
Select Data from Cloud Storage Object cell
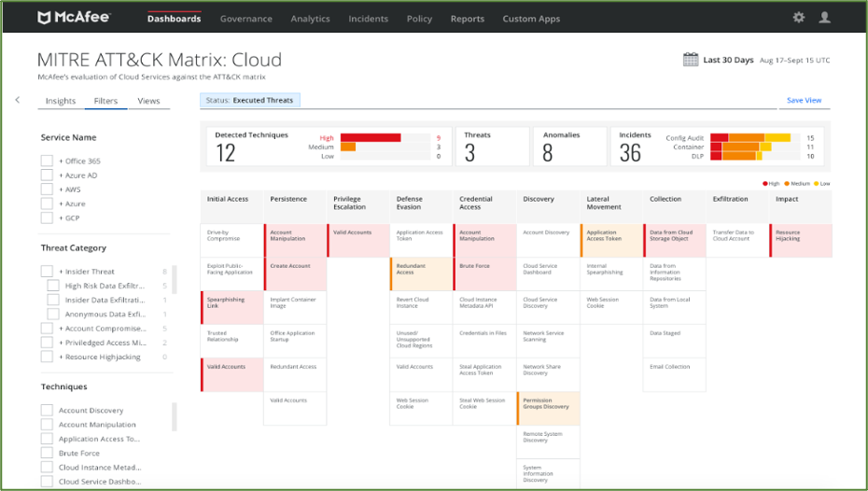674,240
